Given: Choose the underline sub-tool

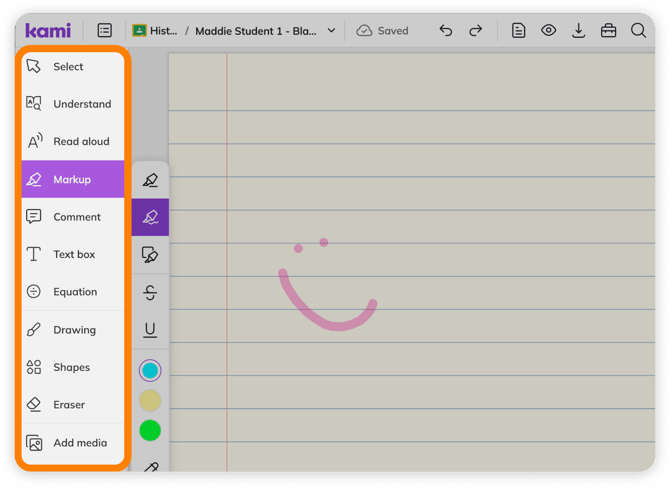Looking at the screenshot, I should coord(150,330).
